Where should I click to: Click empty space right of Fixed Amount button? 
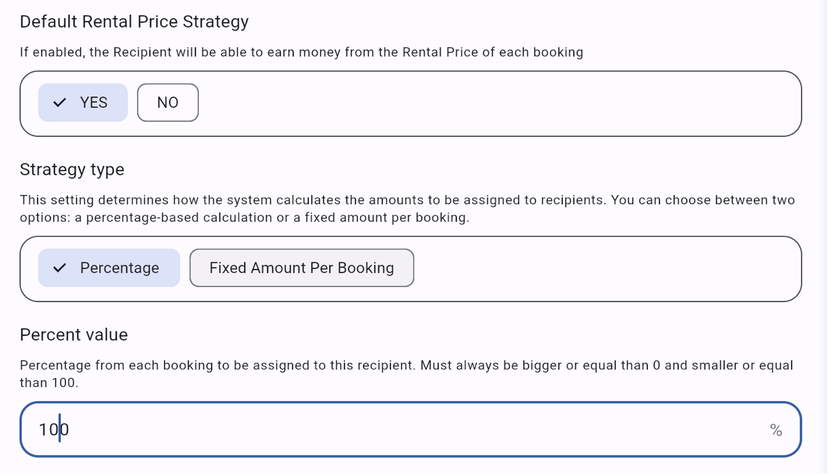click(x=600, y=268)
